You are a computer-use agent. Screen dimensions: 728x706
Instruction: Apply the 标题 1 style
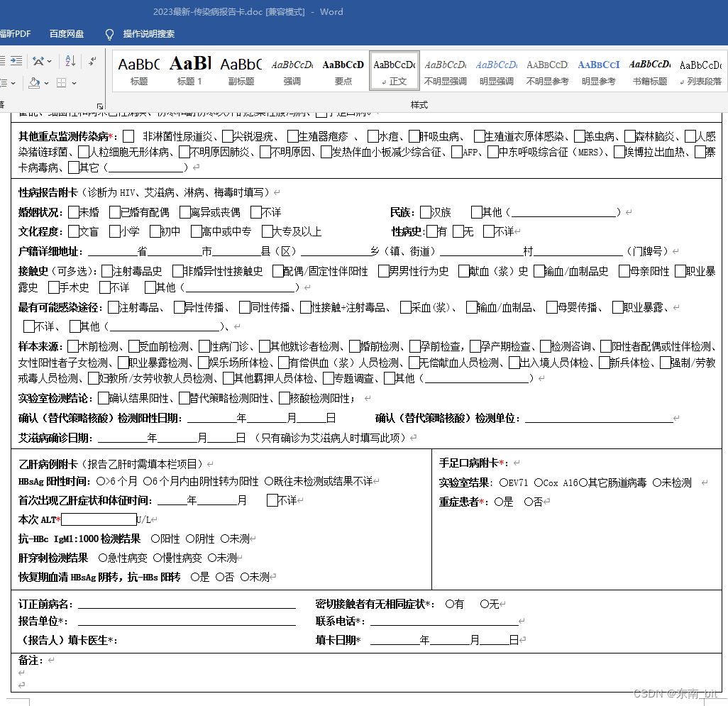coord(189,70)
